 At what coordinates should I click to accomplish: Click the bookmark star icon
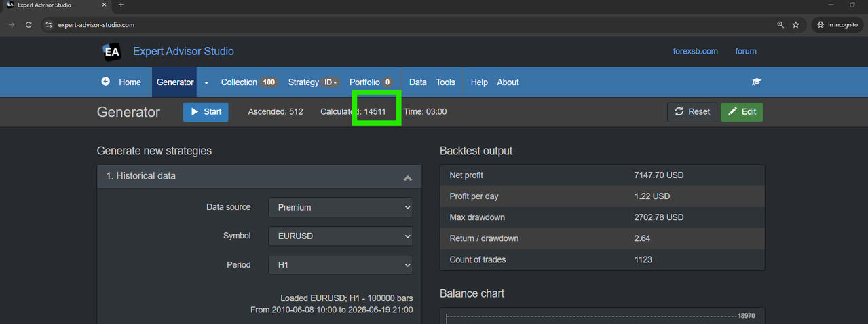tap(796, 24)
